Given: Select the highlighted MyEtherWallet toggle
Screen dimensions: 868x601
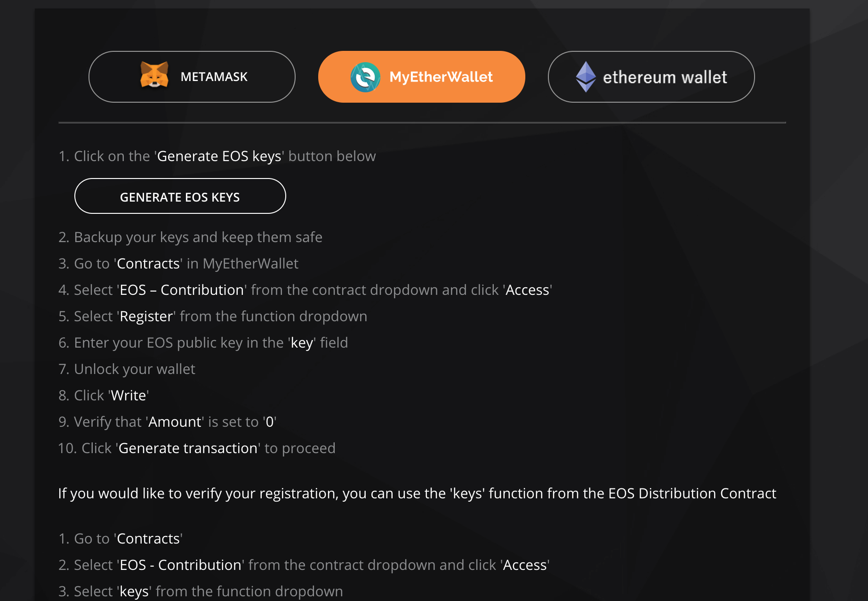Looking at the screenshot, I should pos(421,76).
